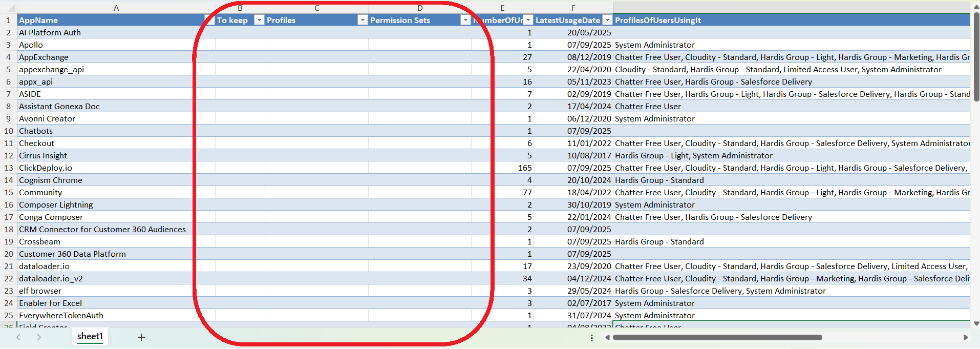Click the next sheet navigation arrow
980x349 pixels.
[x=39, y=337]
